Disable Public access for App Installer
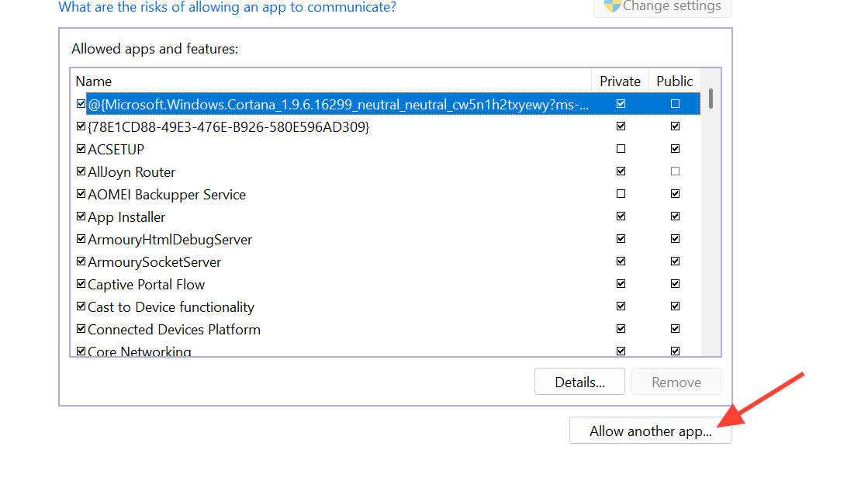This screenshot has width=868, height=488. 675,216
